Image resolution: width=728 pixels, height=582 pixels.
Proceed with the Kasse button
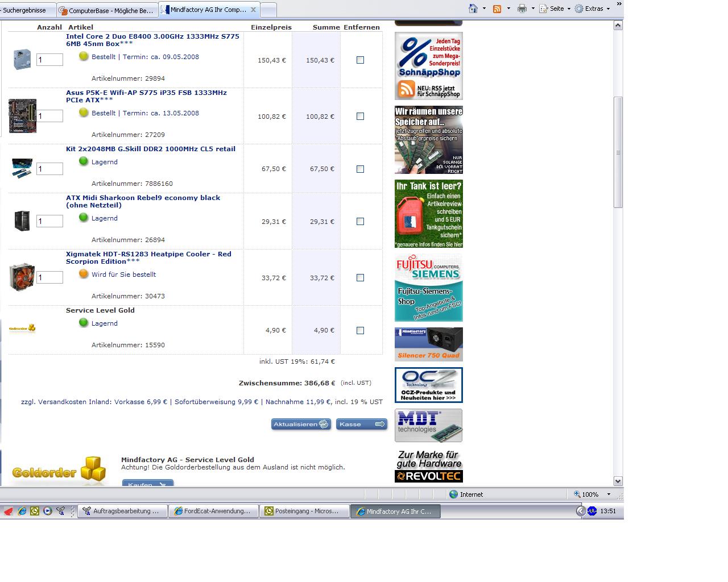362,424
